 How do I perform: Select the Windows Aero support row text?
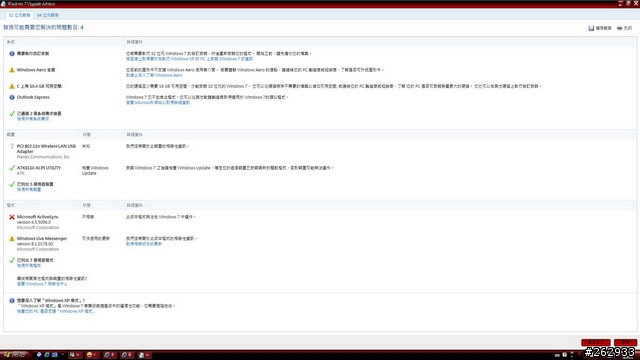tap(36, 70)
